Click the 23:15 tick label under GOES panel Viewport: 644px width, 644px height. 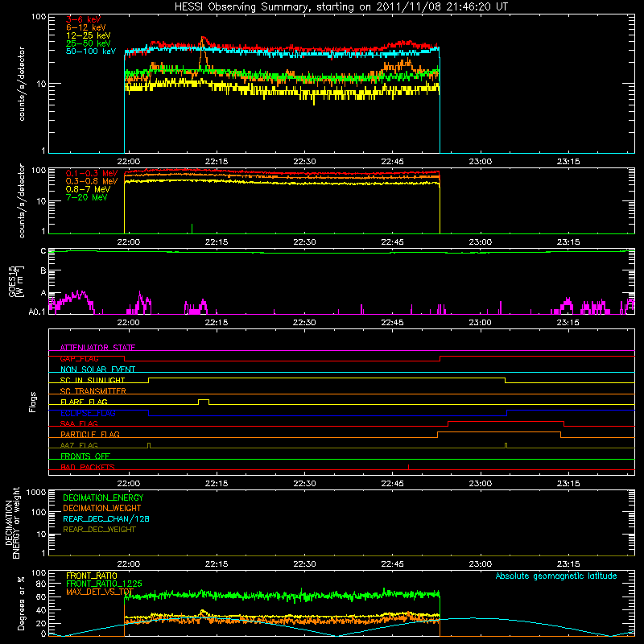[568, 323]
